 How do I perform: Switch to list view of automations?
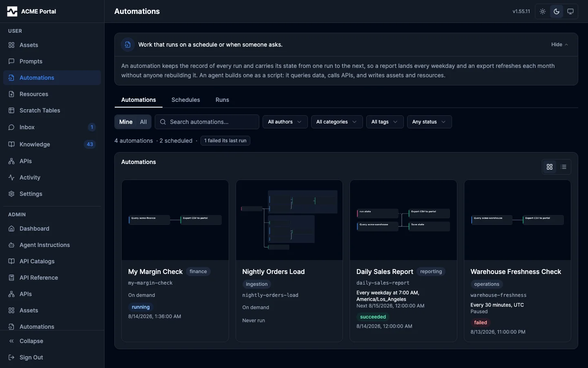point(563,167)
